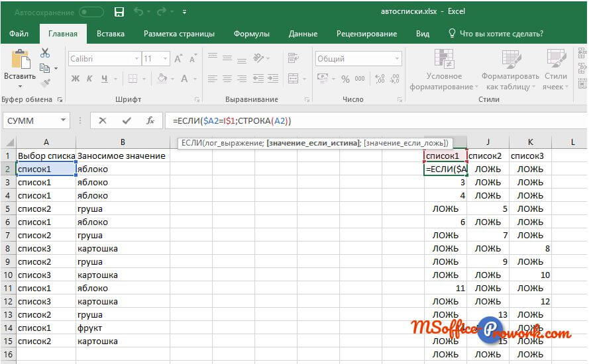Expand the Общий number format dropdown
The width and height of the screenshot is (589, 364).
396,59
